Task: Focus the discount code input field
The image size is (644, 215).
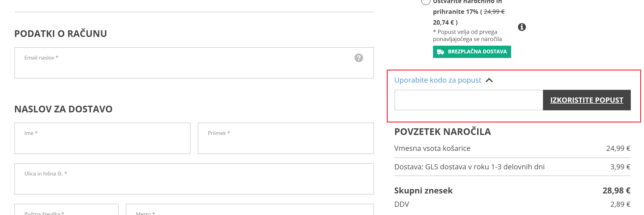Action: 469,100
